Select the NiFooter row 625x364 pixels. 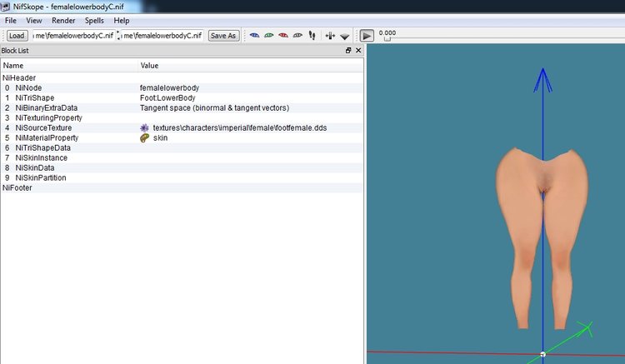tap(182, 187)
